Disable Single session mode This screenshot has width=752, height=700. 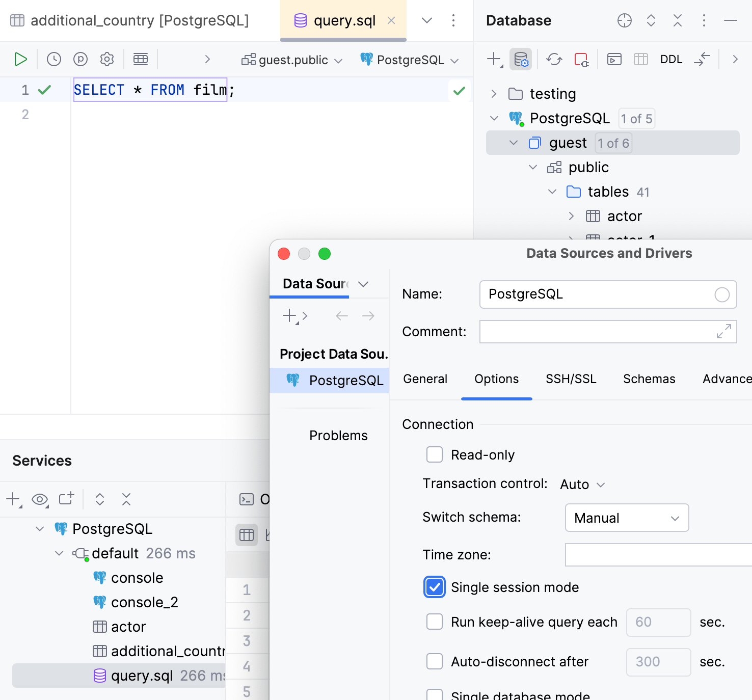click(434, 587)
